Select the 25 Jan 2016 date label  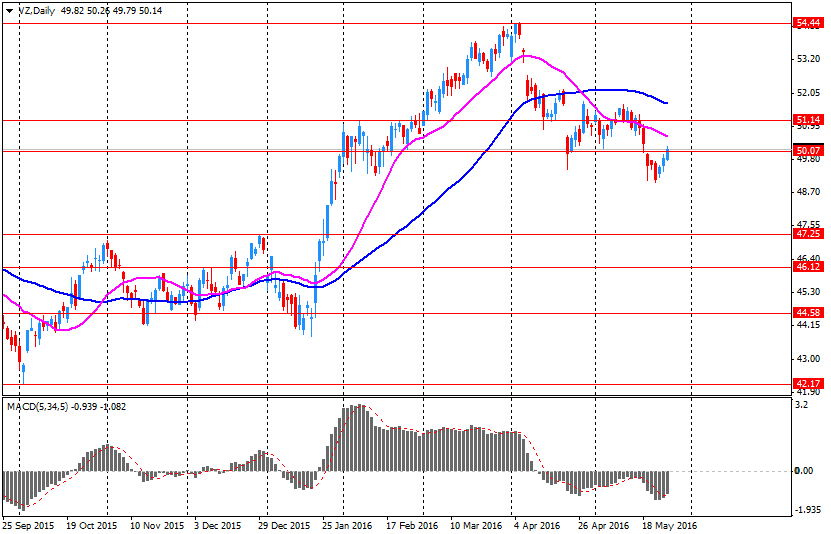click(348, 526)
